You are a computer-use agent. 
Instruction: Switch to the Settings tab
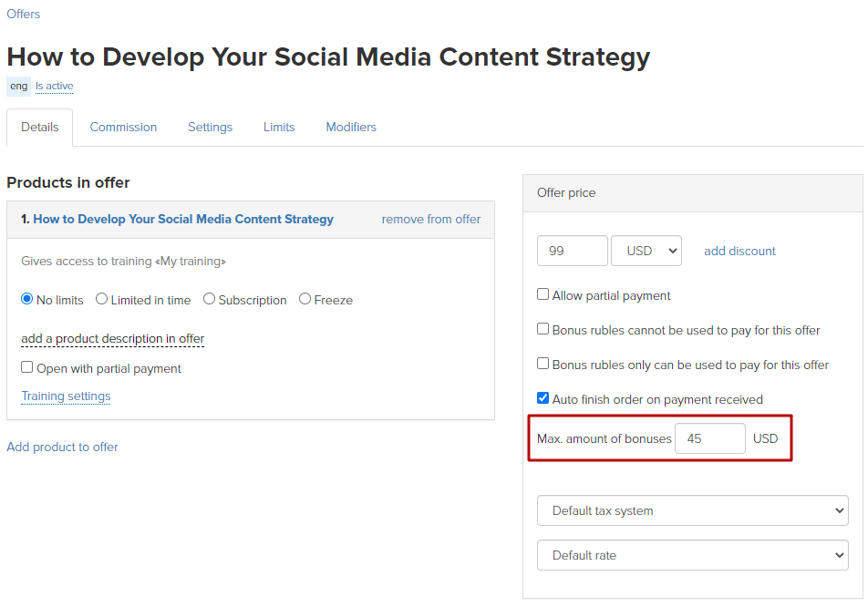click(210, 128)
